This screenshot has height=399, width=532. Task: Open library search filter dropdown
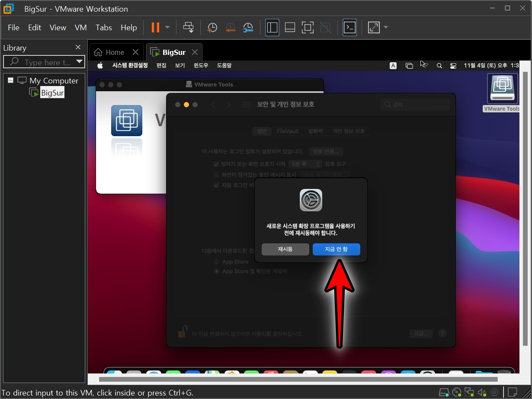point(79,62)
